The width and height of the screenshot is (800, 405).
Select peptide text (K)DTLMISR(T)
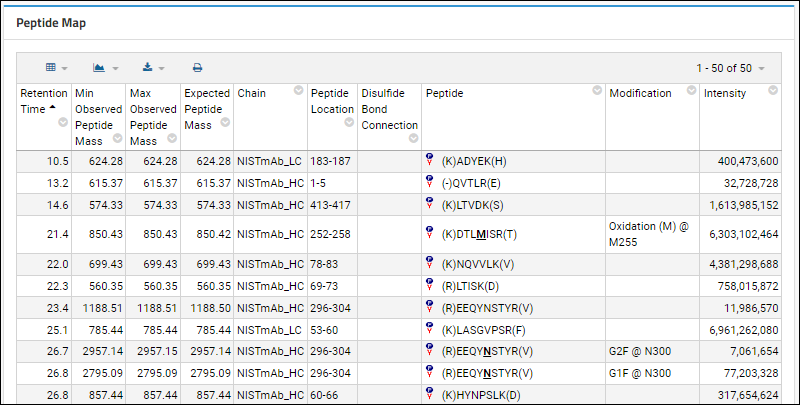pos(479,235)
